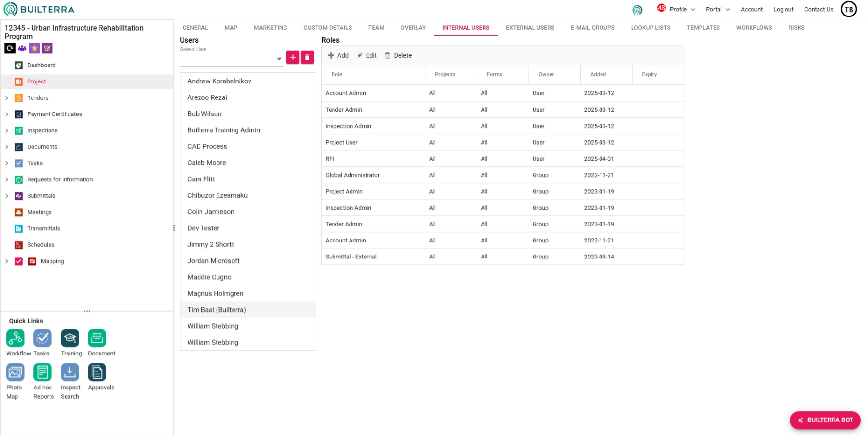This screenshot has width=868, height=436.
Task: Open Workflow quick link icon
Action: [x=16, y=338]
